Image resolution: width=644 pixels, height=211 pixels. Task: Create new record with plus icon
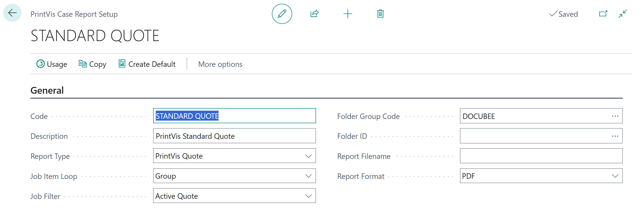[x=348, y=14]
